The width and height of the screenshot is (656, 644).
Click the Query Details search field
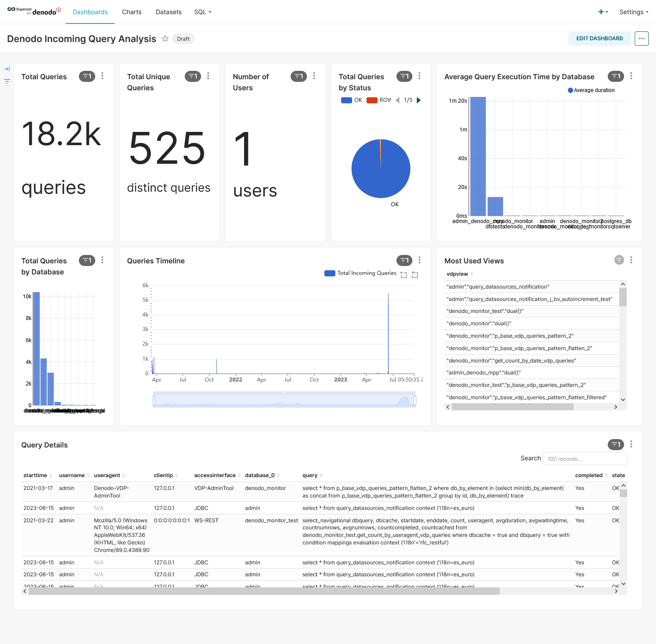click(x=585, y=459)
